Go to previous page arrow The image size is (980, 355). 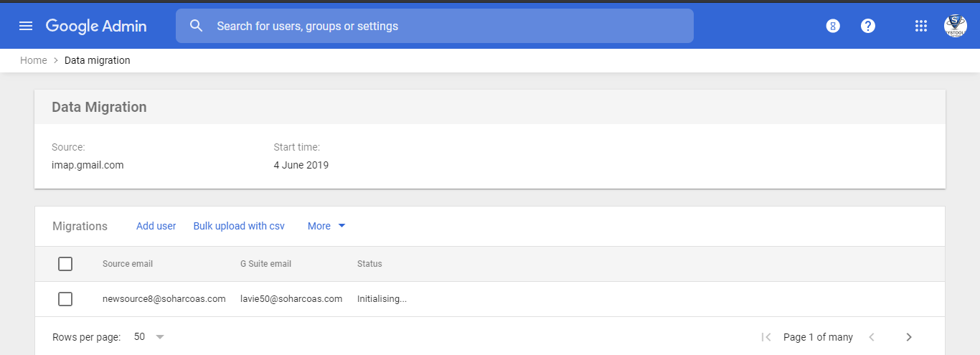(872, 337)
